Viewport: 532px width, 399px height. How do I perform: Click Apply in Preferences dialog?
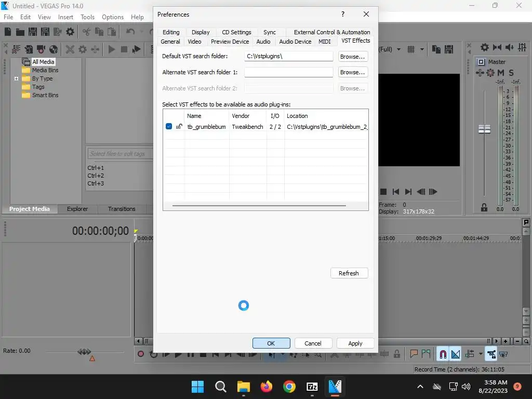pyautogui.click(x=355, y=343)
